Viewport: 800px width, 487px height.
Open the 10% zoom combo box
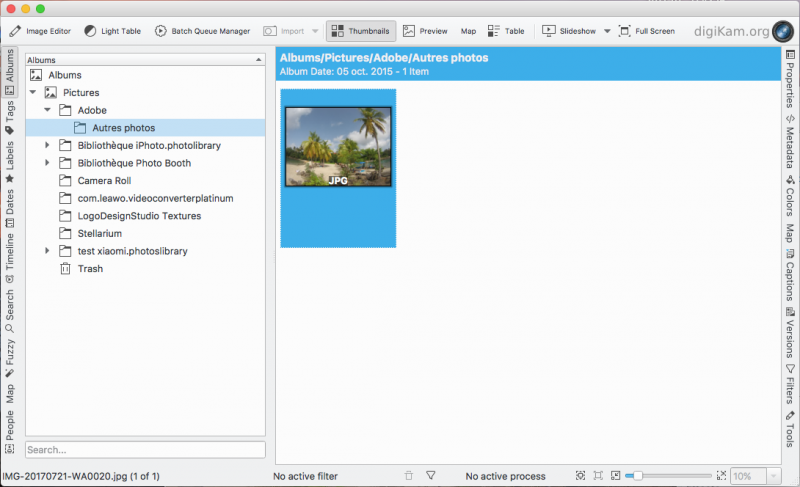756,476
